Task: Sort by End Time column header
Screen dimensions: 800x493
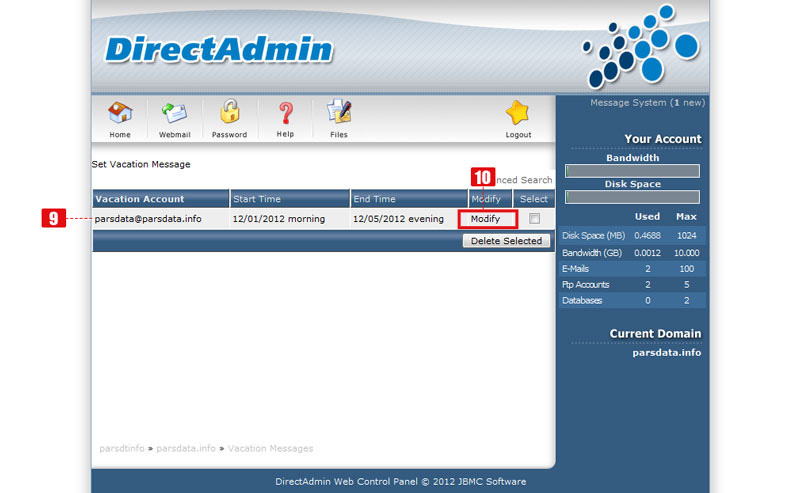Action: coord(374,199)
